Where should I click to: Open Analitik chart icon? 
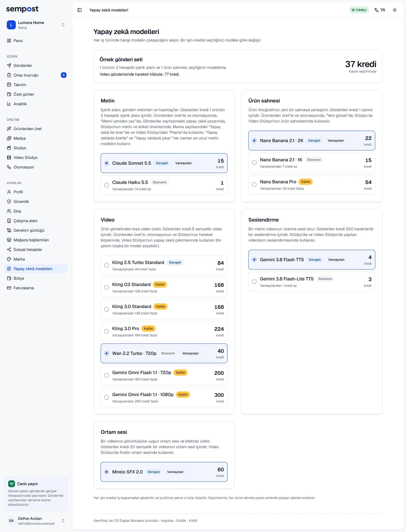coord(9,104)
